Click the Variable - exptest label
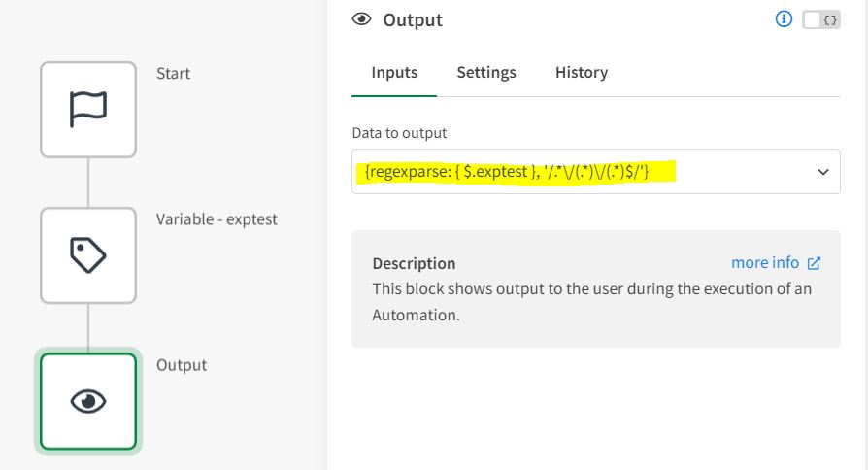This screenshot has height=470, width=868. coord(217,219)
